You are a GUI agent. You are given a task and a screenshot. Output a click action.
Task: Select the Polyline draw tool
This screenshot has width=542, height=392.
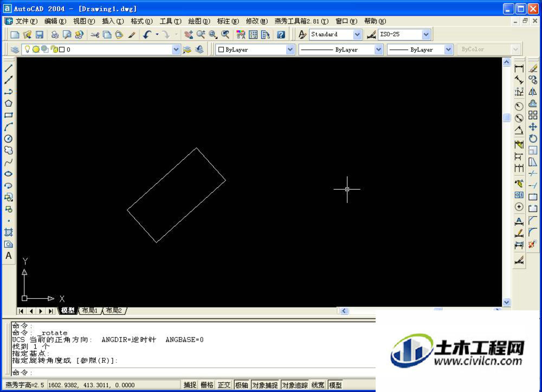pyautogui.click(x=9, y=92)
